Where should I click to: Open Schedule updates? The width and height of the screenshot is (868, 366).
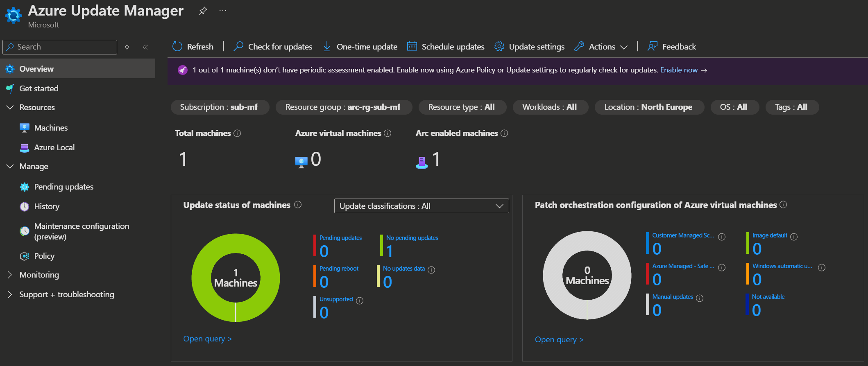(x=446, y=47)
